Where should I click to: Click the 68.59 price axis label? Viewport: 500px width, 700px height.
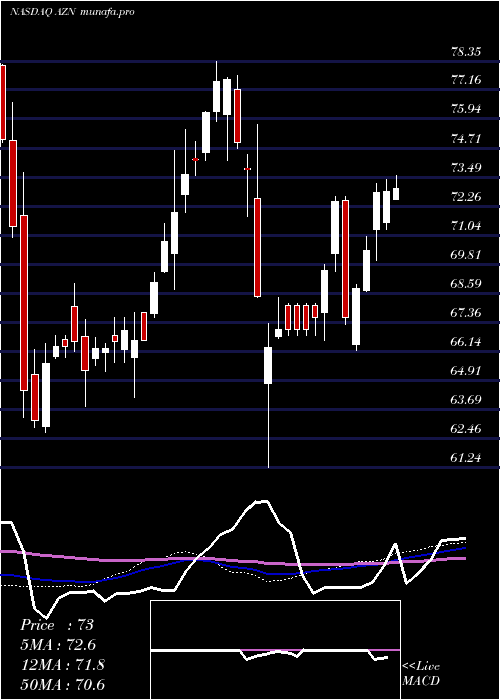pyautogui.click(x=466, y=284)
